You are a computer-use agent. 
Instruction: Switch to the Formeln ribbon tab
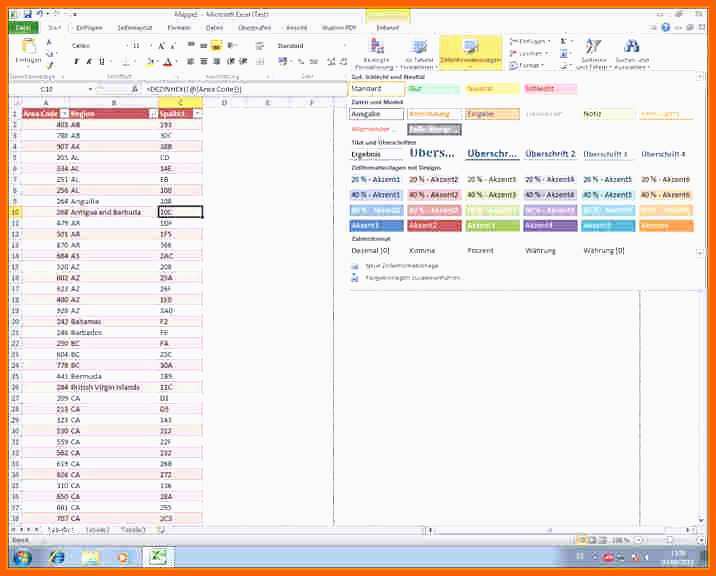[x=179, y=28]
